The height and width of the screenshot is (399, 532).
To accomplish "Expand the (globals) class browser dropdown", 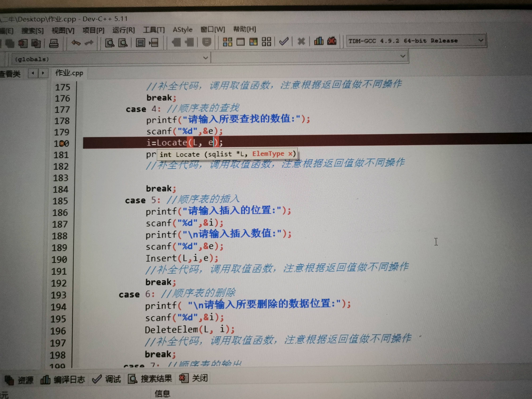I will 206,58.
